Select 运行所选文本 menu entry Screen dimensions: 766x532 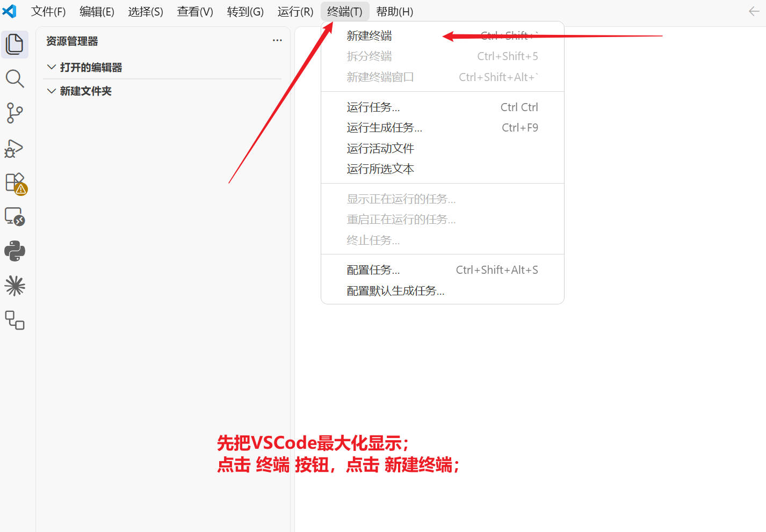tap(443, 169)
